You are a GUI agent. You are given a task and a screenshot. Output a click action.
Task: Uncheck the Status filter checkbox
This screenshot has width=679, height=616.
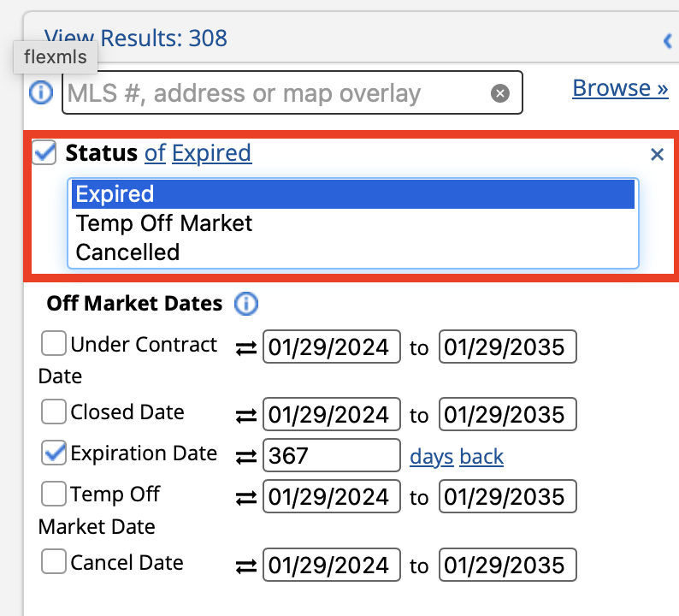click(x=44, y=152)
